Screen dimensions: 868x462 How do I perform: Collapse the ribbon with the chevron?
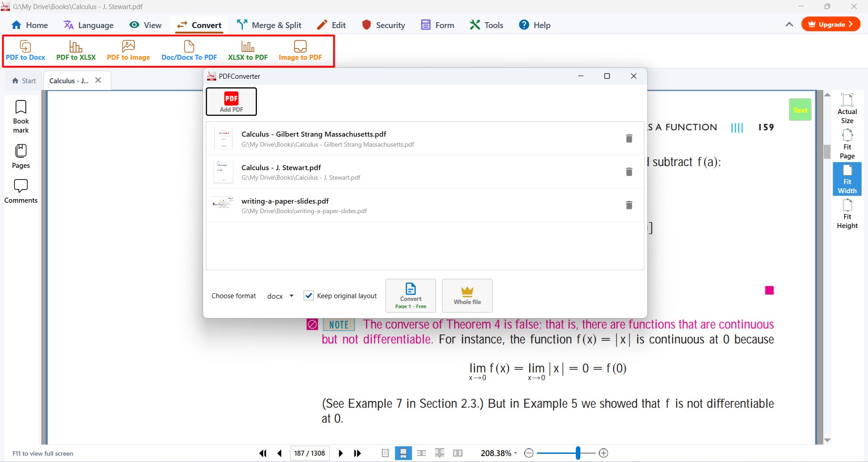tap(789, 24)
